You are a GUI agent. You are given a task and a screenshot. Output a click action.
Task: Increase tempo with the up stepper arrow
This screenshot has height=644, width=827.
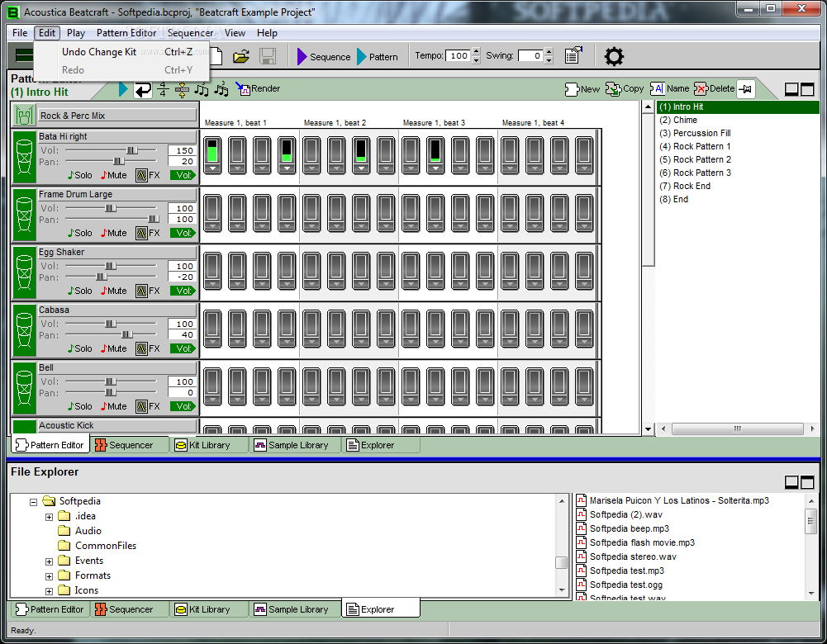pos(476,51)
